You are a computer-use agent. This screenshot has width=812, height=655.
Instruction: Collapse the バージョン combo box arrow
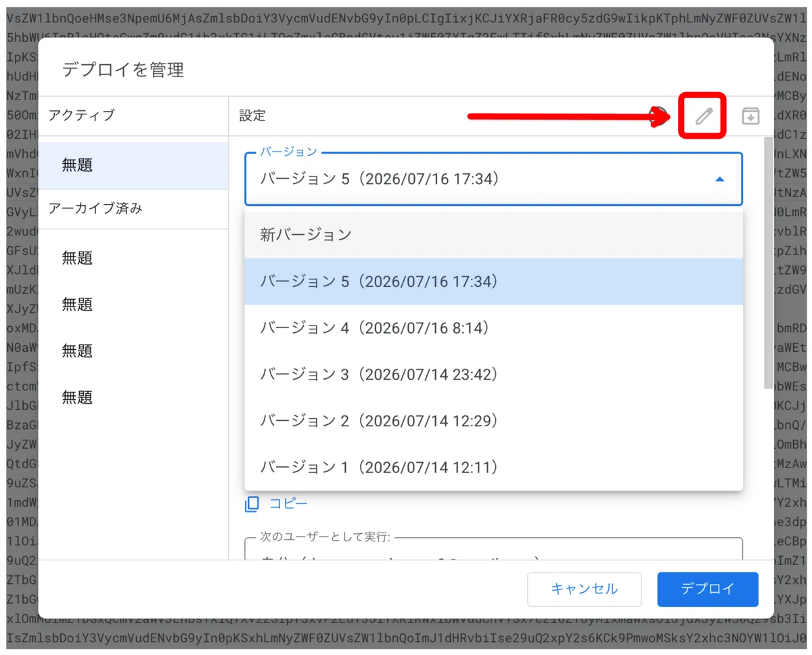pos(720,179)
